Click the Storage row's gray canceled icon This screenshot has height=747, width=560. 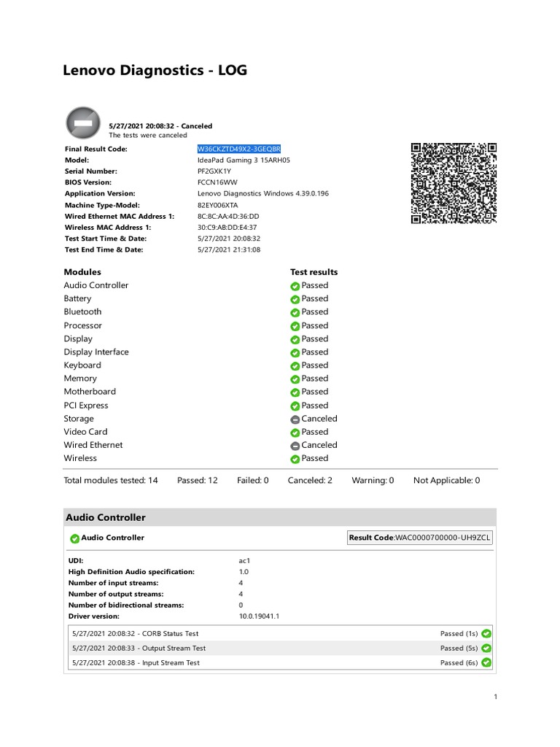[295, 419]
